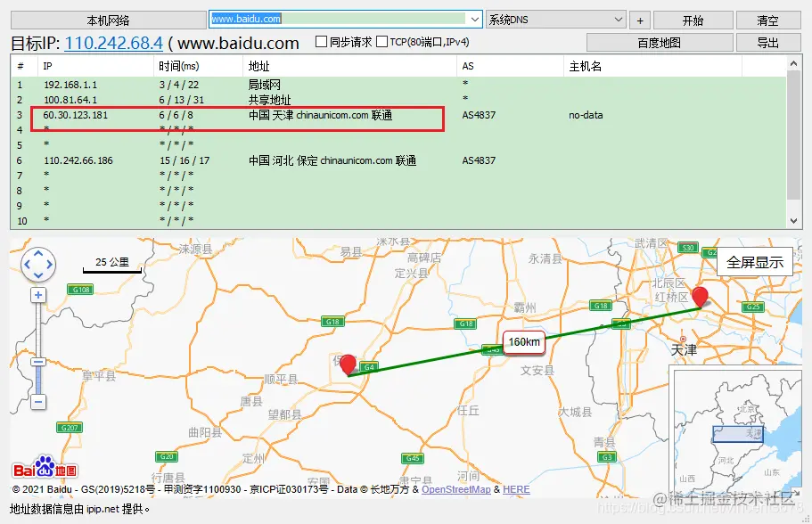Viewport: 812px width, 524px height.
Task: Click the G4 highway badge by 保定
Action: point(369,366)
